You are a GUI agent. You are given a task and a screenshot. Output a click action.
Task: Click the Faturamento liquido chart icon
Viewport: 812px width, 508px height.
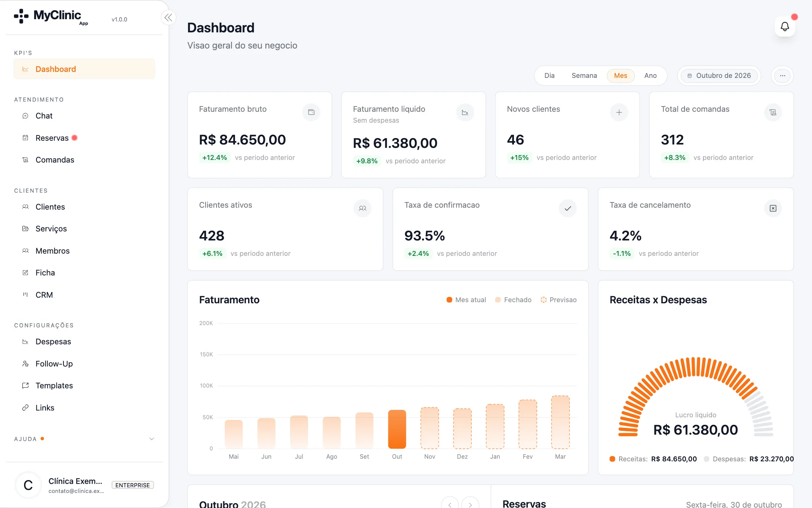[465, 112]
